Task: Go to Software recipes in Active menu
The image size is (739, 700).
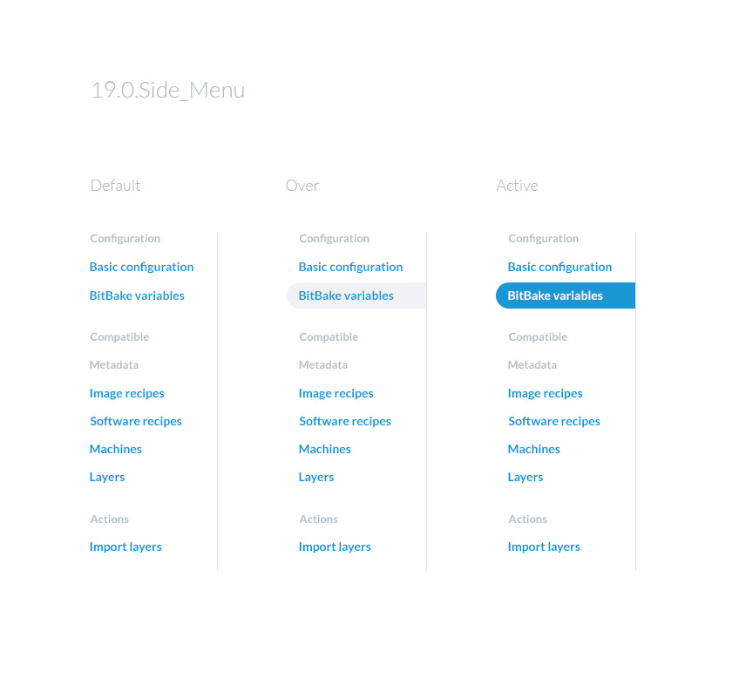Action: click(554, 421)
